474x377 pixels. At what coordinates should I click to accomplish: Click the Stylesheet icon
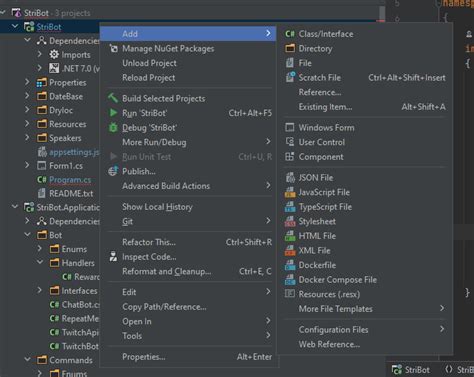point(290,221)
